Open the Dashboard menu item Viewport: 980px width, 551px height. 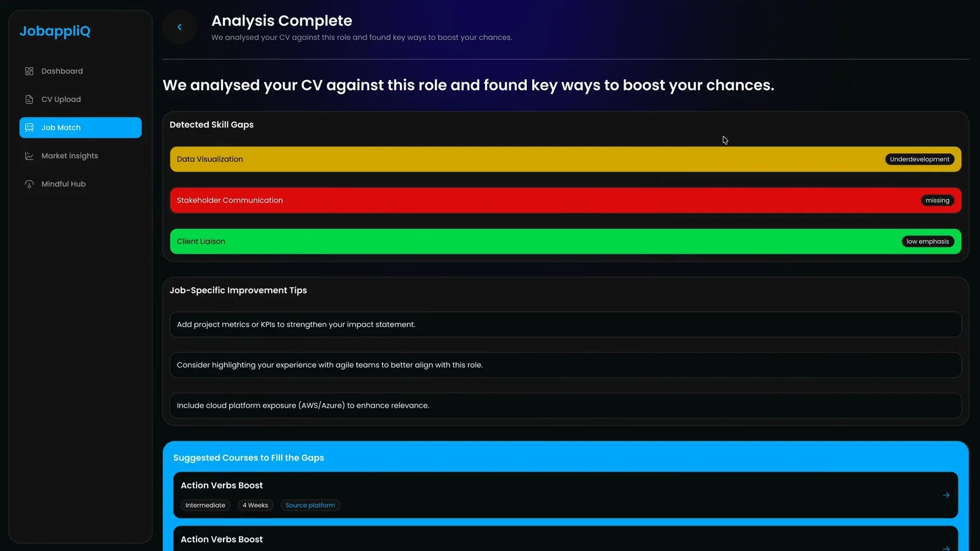point(80,71)
